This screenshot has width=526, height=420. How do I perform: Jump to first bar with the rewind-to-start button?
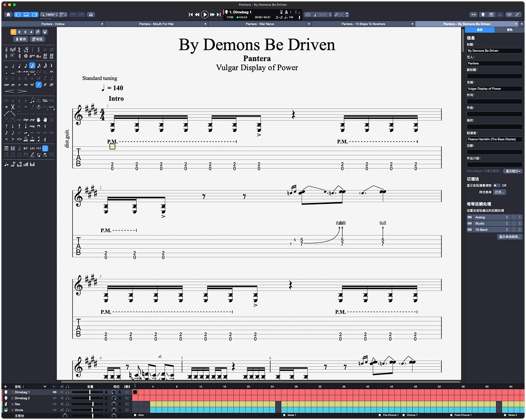click(x=191, y=14)
